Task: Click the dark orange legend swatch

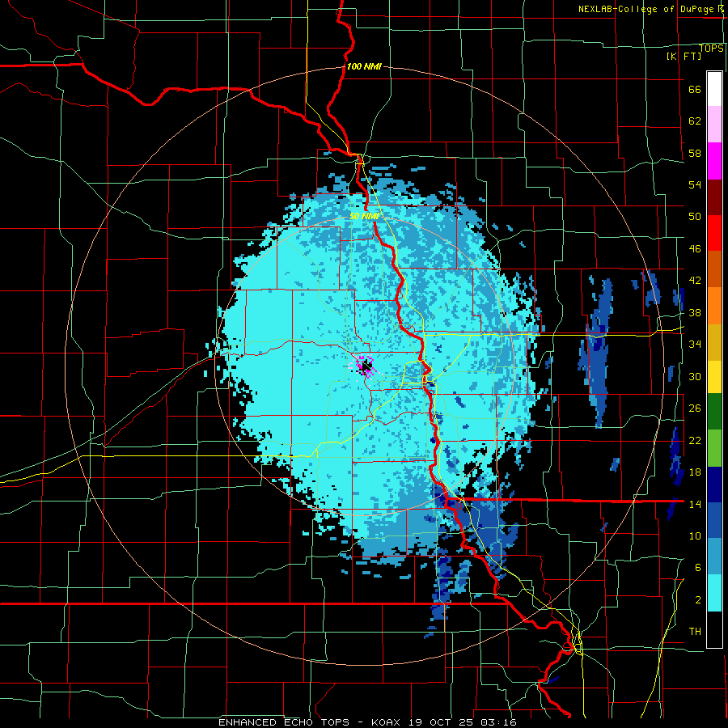Action: pos(714,269)
